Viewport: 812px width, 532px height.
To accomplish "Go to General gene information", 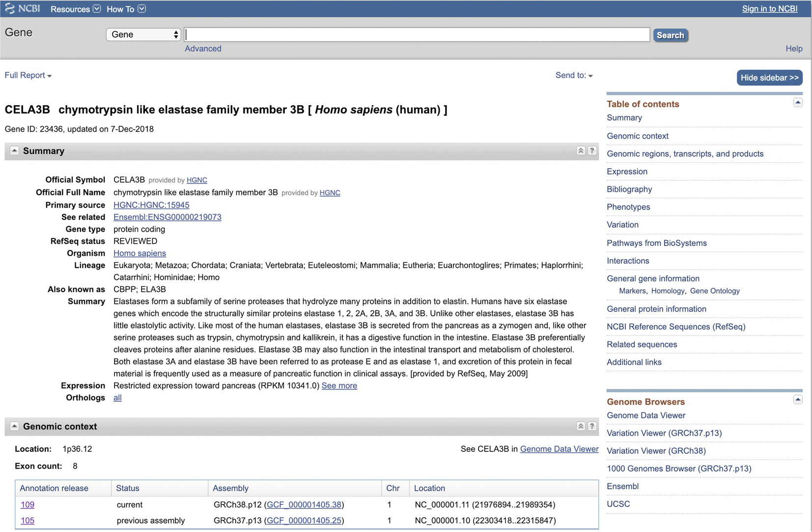I will (653, 278).
